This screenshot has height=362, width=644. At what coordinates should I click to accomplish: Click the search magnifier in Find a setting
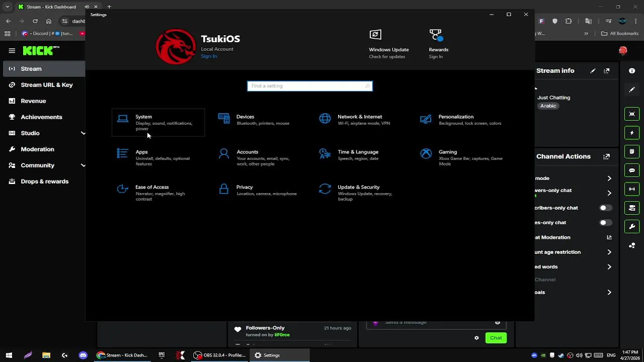coord(367,86)
